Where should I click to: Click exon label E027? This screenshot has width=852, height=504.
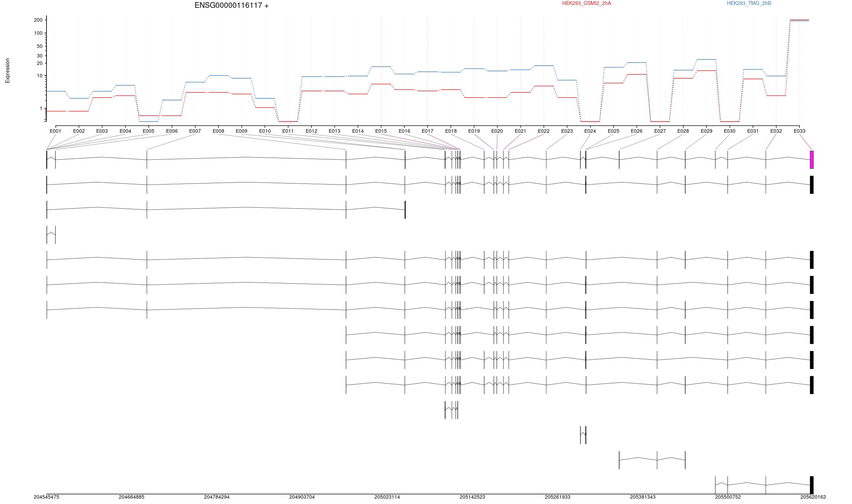pyautogui.click(x=660, y=131)
